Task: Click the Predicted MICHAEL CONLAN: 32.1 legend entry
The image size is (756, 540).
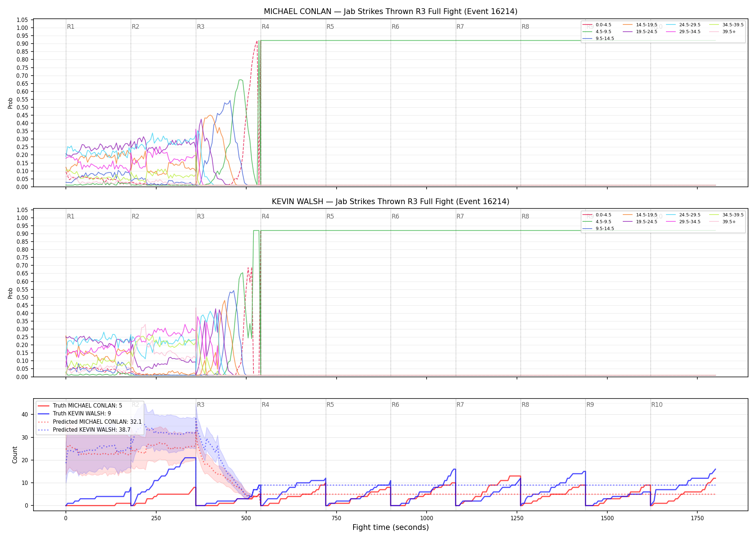Action: click(90, 422)
